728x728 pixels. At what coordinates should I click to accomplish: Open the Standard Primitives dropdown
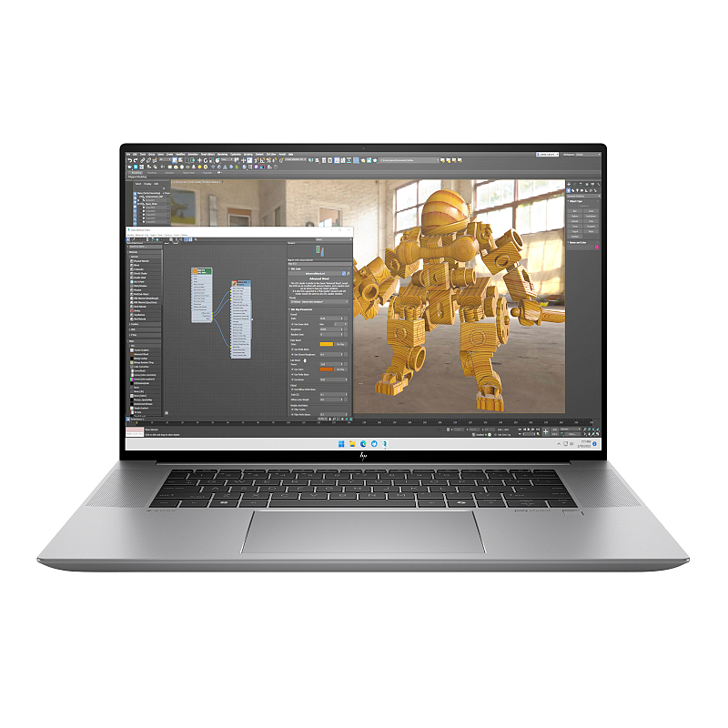coord(583,196)
